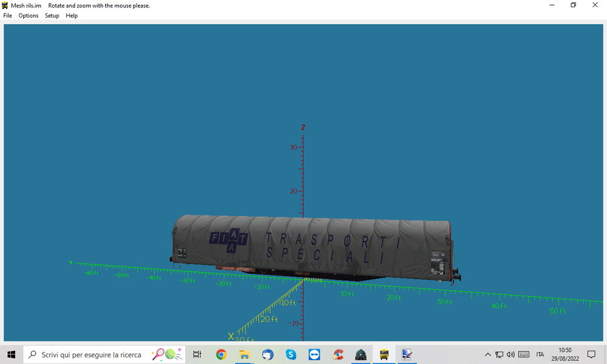Open Skype from the taskbar
This screenshot has height=364, width=607.
291,354
